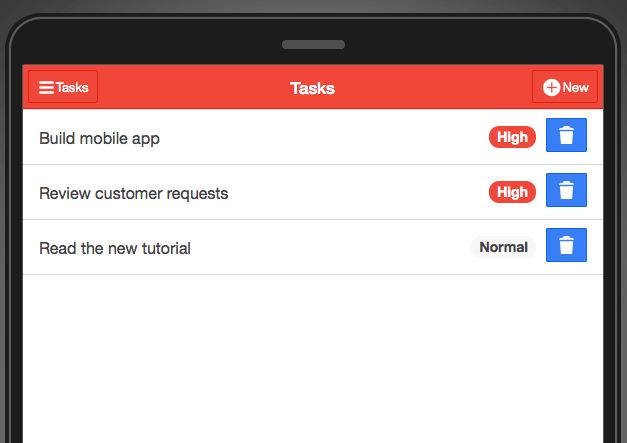
Task: Open the Build mobile app task
Action: [x=99, y=138]
